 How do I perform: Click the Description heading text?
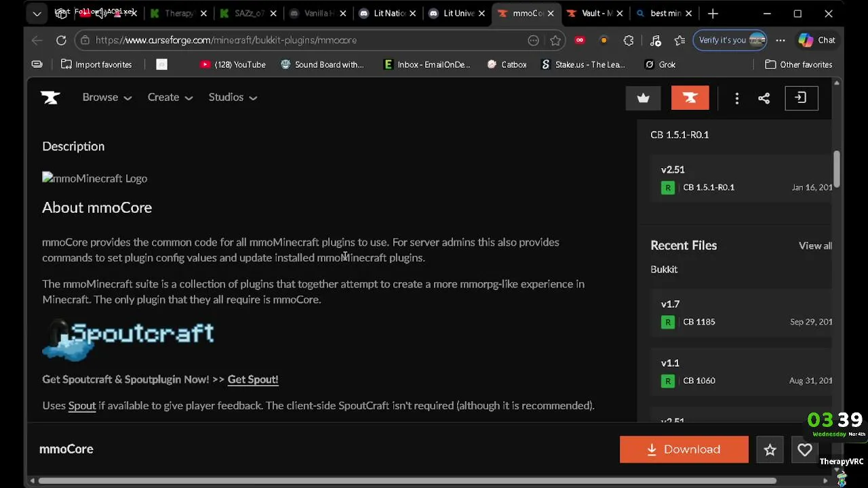click(73, 146)
